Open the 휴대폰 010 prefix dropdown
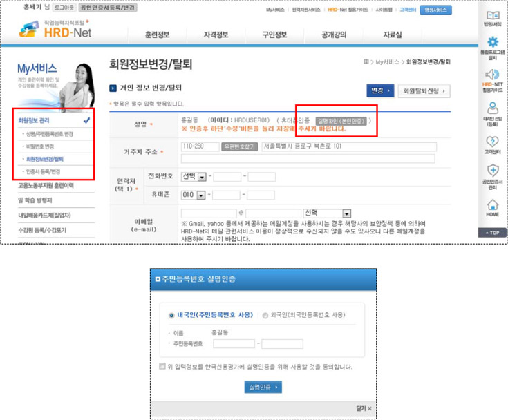This screenshot has width=508, height=420. [x=201, y=195]
